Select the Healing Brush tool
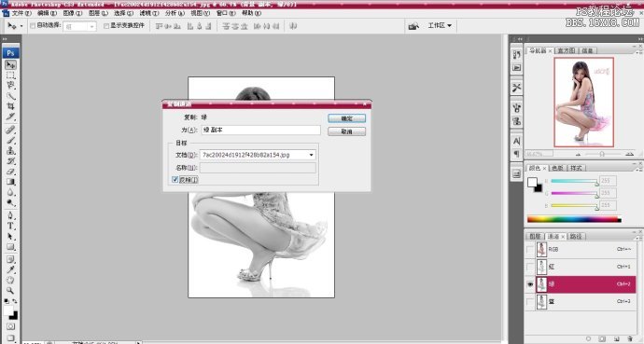644x344 pixels. click(x=10, y=130)
